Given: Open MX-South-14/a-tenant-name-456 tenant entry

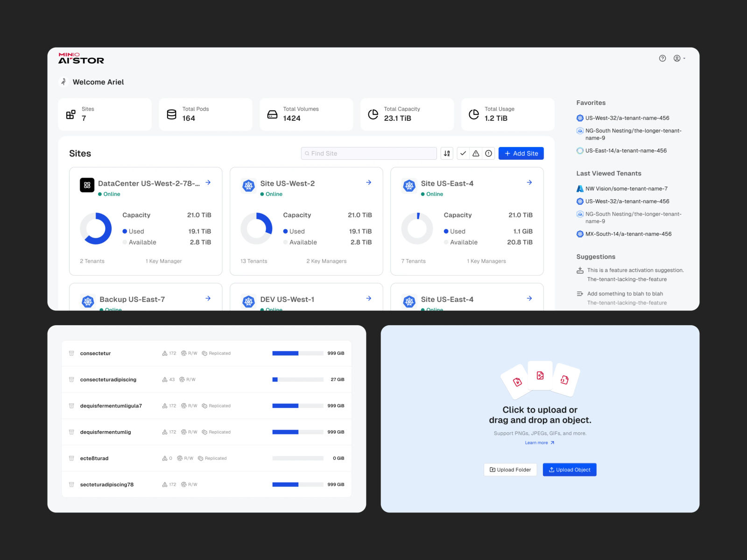Looking at the screenshot, I should (x=624, y=234).
